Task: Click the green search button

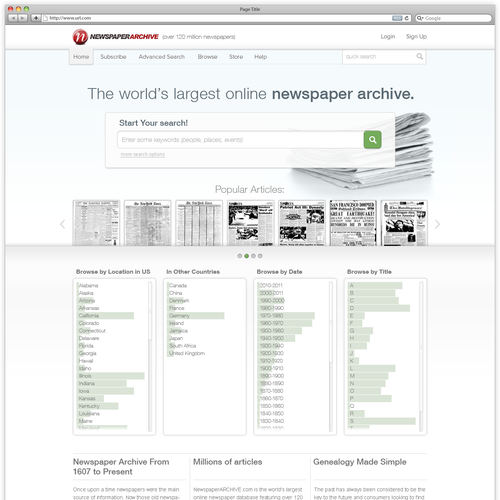Action: 372,140
